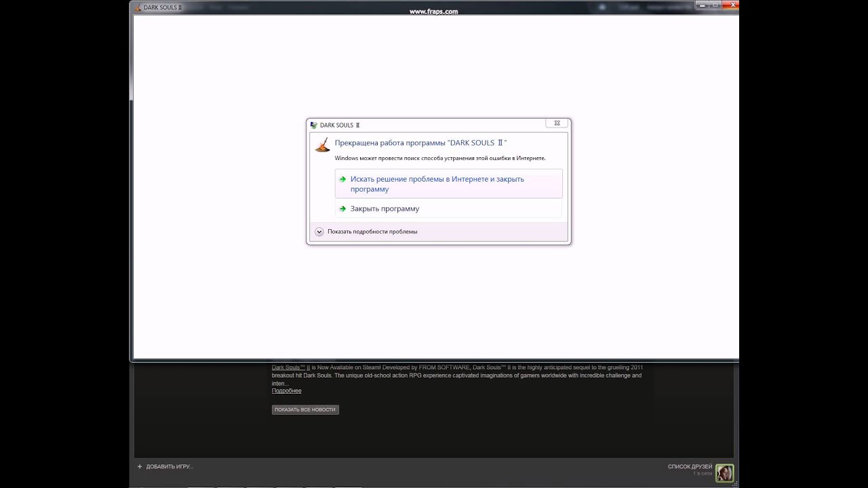This screenshot has height=488, width=868.
Task: Open 'Dark Souls™ II' link in Steam news
Action: [x=290, y=367]
